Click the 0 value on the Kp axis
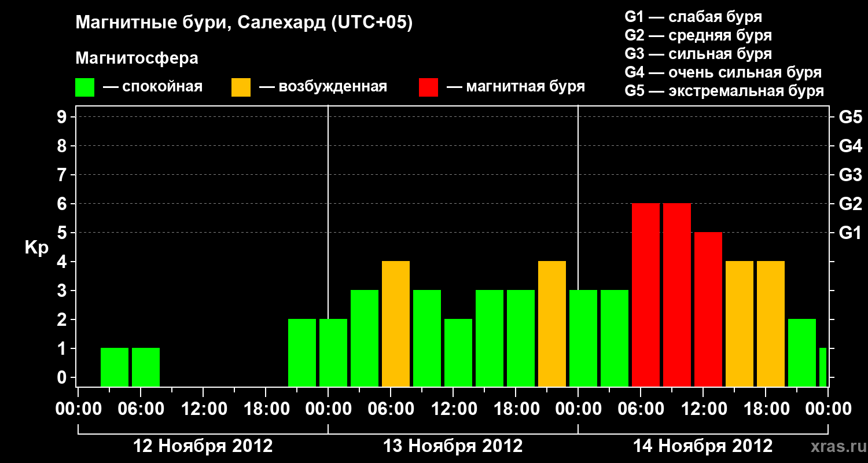 pos(63,377)
